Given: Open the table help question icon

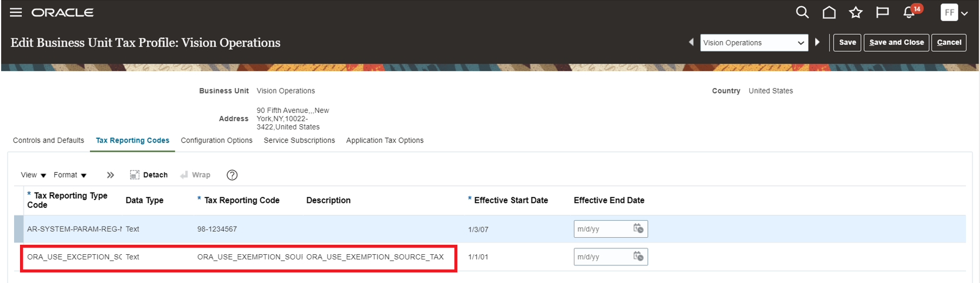Looking at the screenshot, I should coord(232,175).
